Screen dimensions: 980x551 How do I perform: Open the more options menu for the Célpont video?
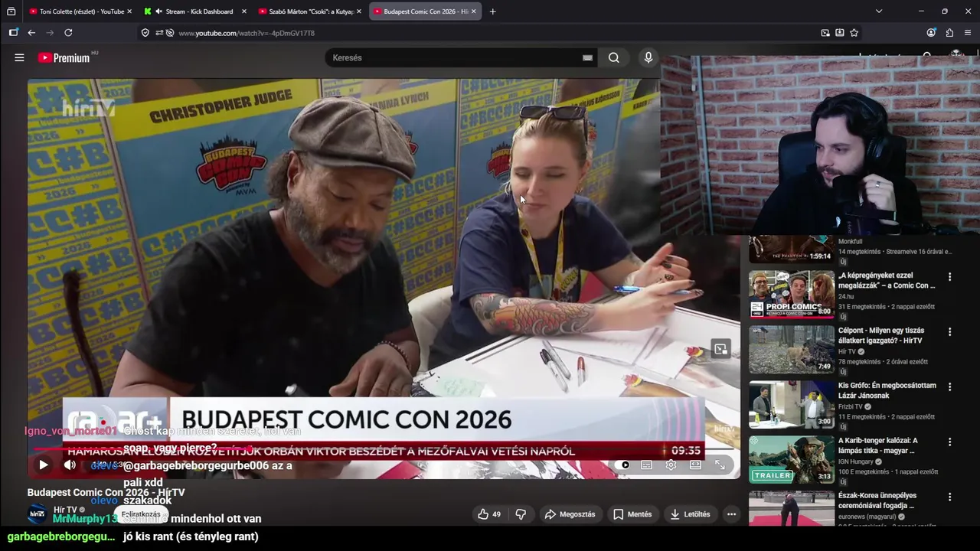949,332
